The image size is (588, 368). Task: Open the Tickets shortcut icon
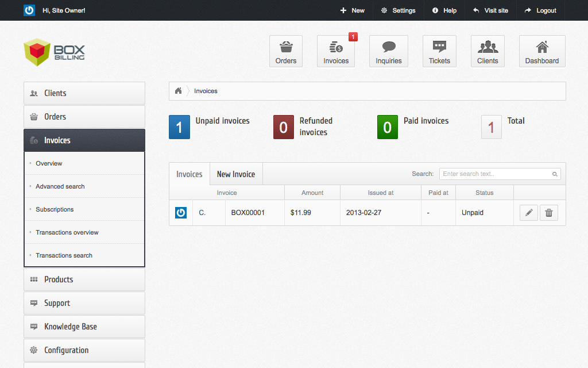coord(439,51)
